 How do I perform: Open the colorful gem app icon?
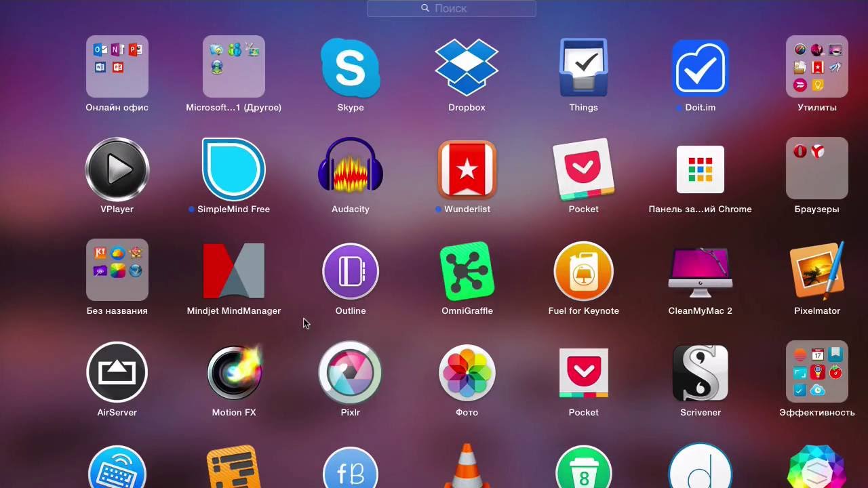point(817,466)
